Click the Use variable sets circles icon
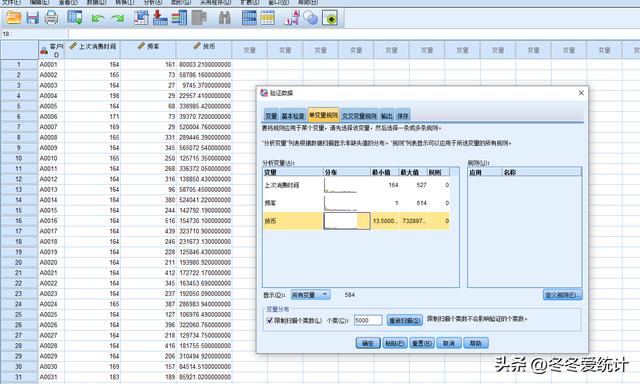The height and width of the screenshot is (384, 640). pos(311,18)
